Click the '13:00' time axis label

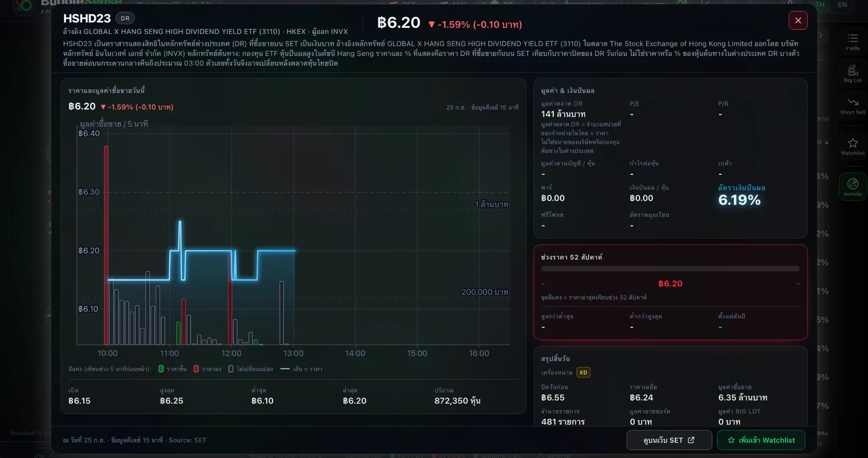click(293, 353)
